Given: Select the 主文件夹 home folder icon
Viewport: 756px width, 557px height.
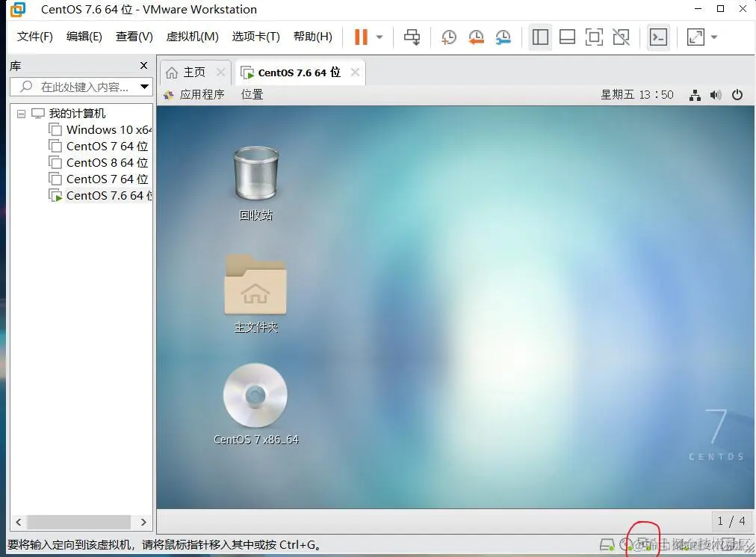Looking at the screenshot, I should click(x=256, y=294).
